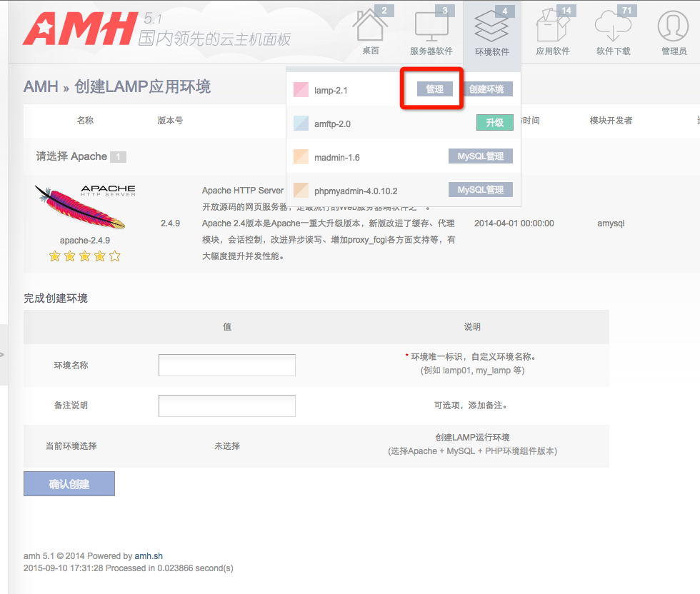
Task: Open the 应用软件 box icon
Action: point(552,27)
